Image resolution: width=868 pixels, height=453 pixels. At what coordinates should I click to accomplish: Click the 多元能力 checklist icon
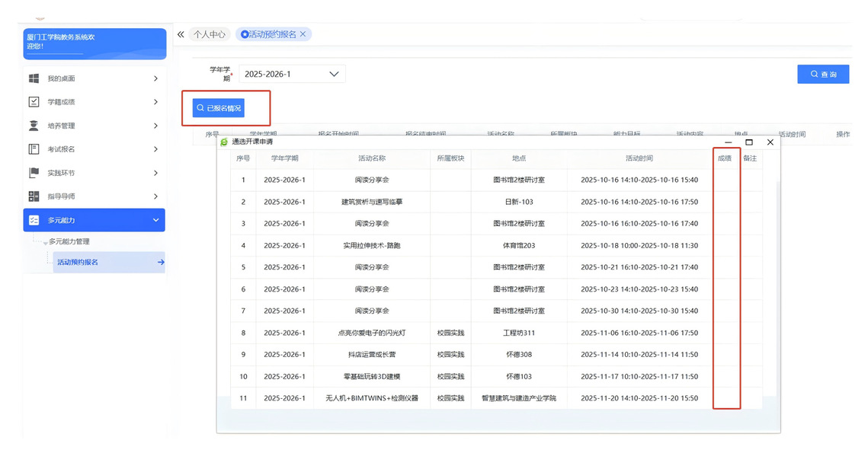(34, 220)
